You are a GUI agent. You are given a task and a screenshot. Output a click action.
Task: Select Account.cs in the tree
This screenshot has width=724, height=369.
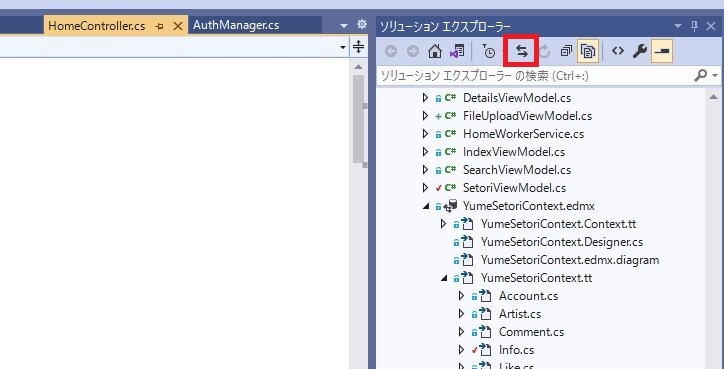[528, 296]
